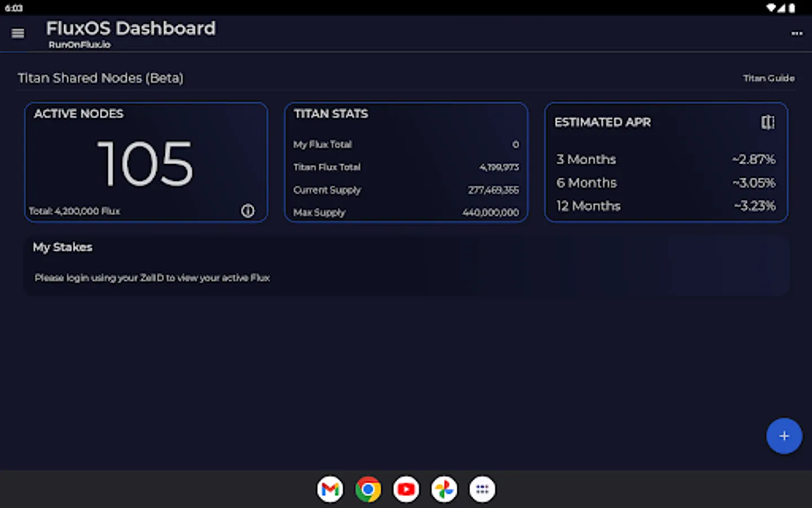Click the ~3.23% APR value
Image resolution: width=812 pixels, height=508 pixels.
pos(754,206)
